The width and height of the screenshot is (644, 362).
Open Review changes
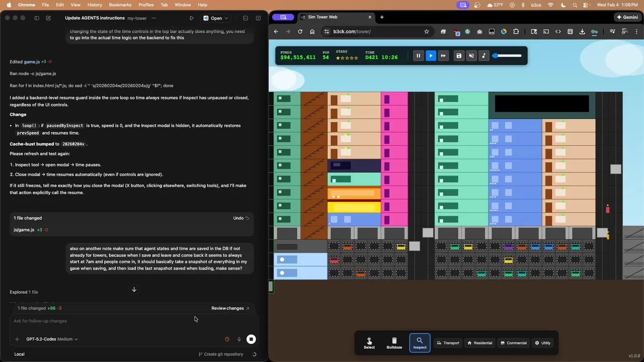pyautogui.click(x=230, y=308)
